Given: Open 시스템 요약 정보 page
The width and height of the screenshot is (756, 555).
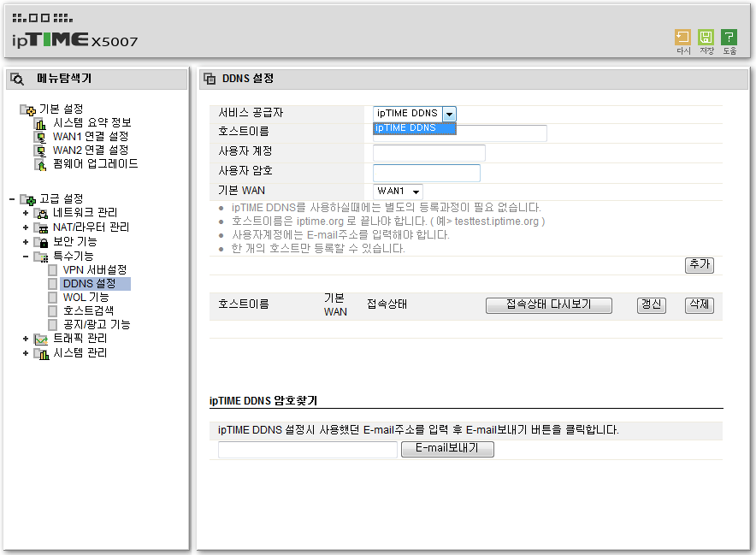Looking at the screenshot, I should click(92, 123).
